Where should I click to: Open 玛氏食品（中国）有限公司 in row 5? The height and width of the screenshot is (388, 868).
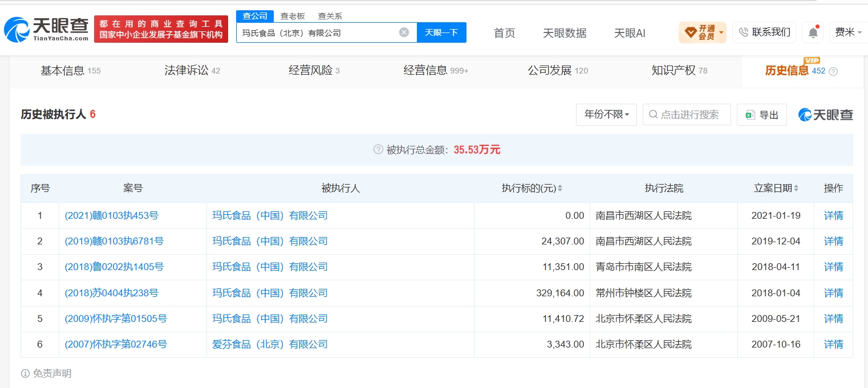tap(270, 318)
